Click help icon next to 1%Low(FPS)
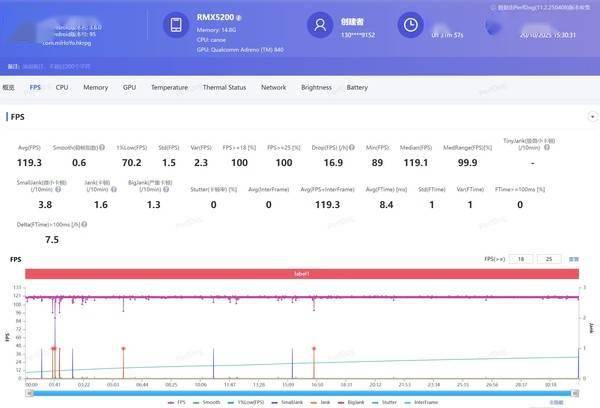The width and height of the screenshot is (600, 408). 148,147
